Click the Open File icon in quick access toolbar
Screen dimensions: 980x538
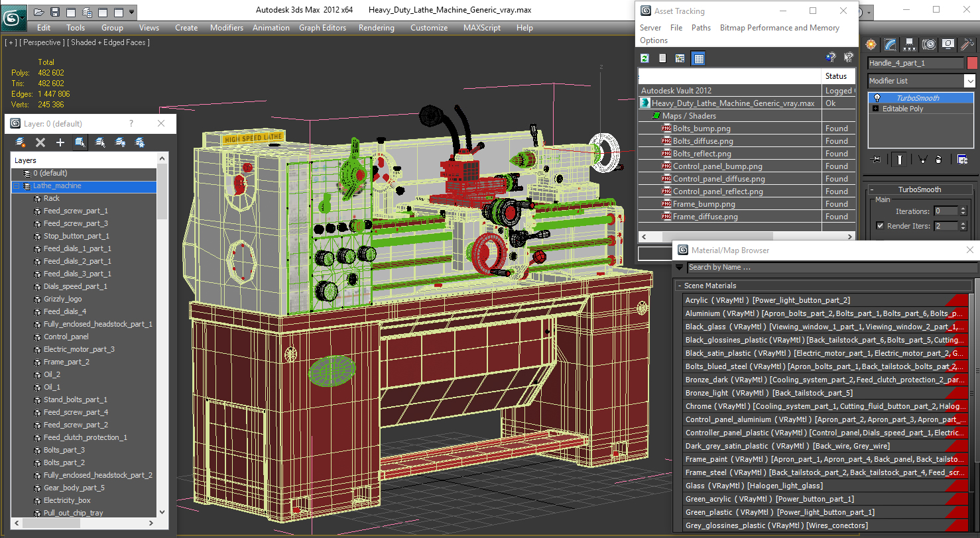39,11
